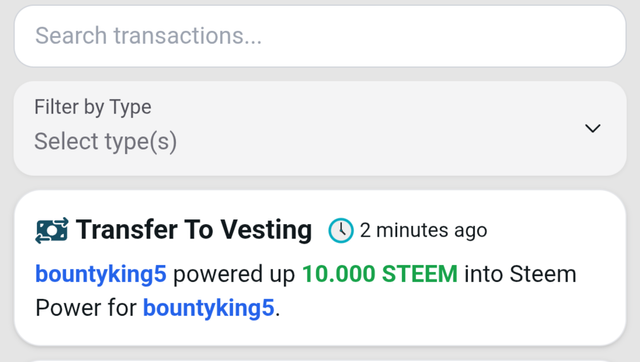Click the powered up text
The image size is (640, 362).
pos(234,274)
